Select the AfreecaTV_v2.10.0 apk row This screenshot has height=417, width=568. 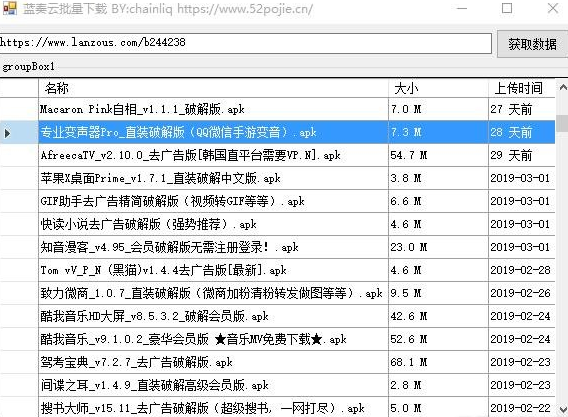click(277, 155)
